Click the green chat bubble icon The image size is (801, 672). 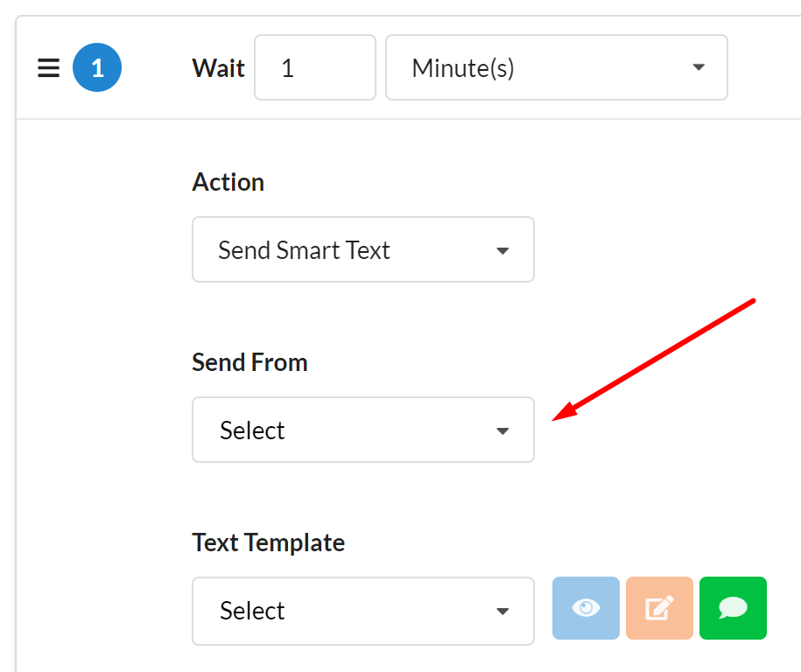point(733,608)
